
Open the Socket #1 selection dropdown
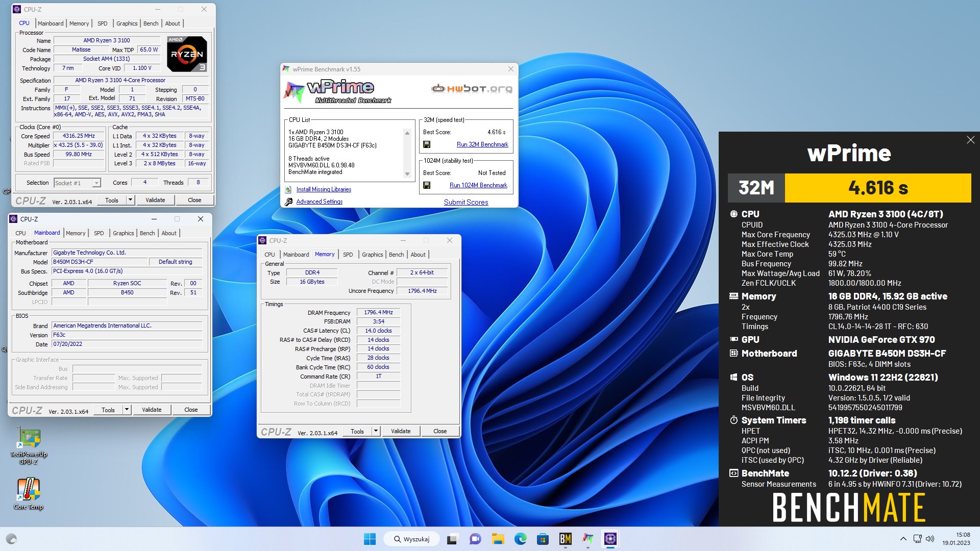tap(96, 183)
